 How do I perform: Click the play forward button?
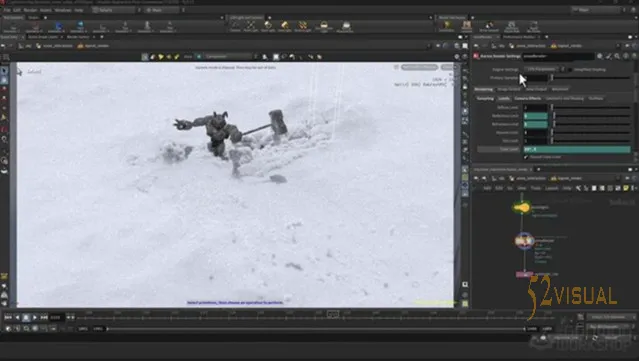35,317
